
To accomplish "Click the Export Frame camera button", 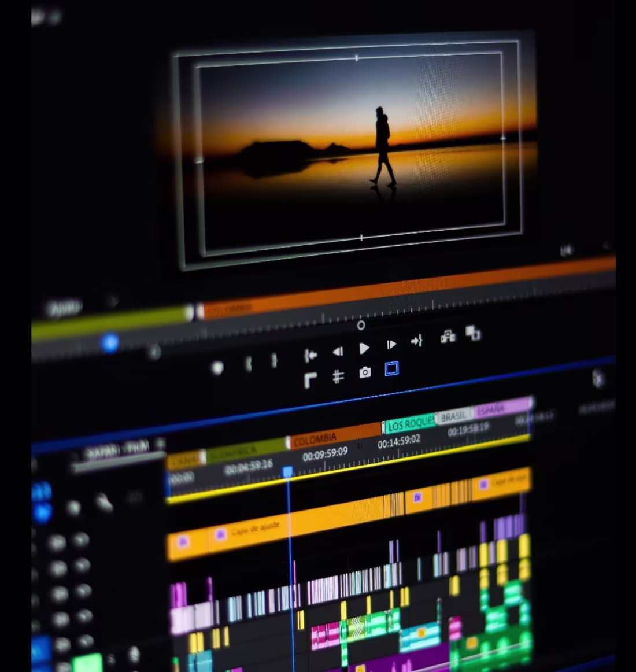I will 365,371.
